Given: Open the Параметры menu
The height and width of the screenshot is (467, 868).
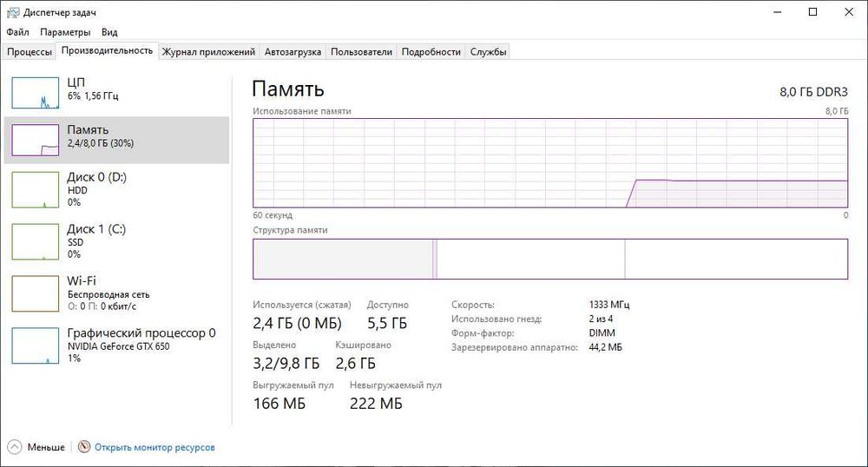Looking at the screenshot, I should click(65, 32).
